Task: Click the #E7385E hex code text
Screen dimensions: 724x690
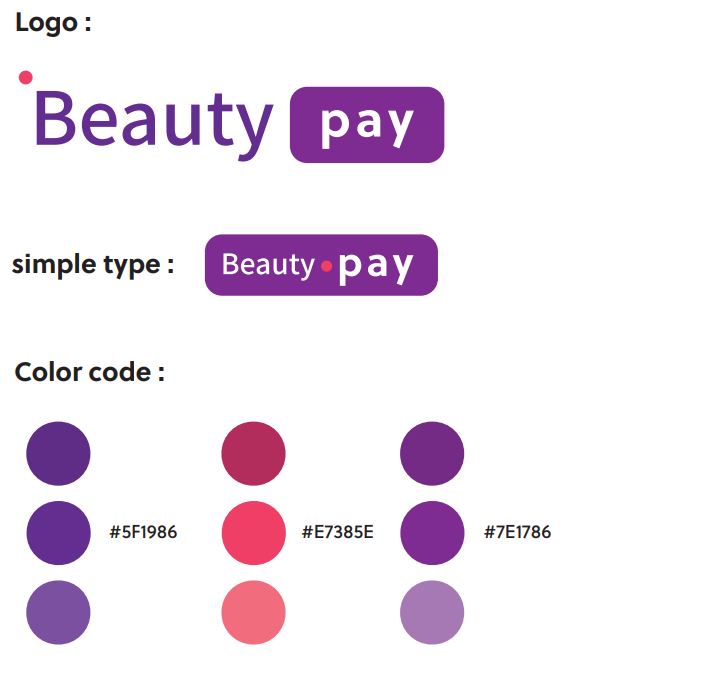Action: pyautogui.click(x=338, y=532)
